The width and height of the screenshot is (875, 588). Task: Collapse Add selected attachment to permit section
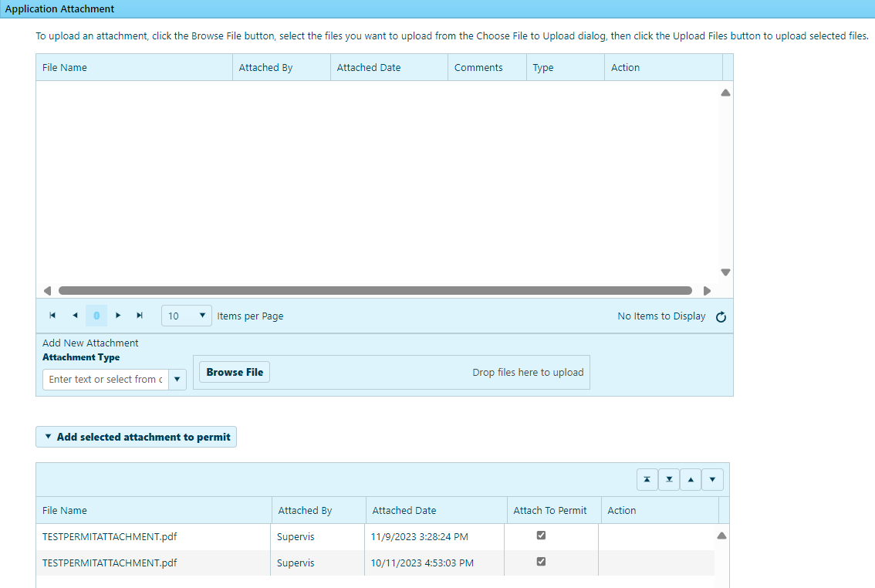(x=136, y=437)
